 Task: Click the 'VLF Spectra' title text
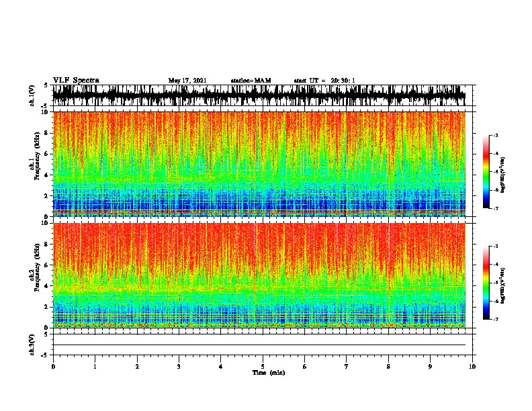click(76, 81)
